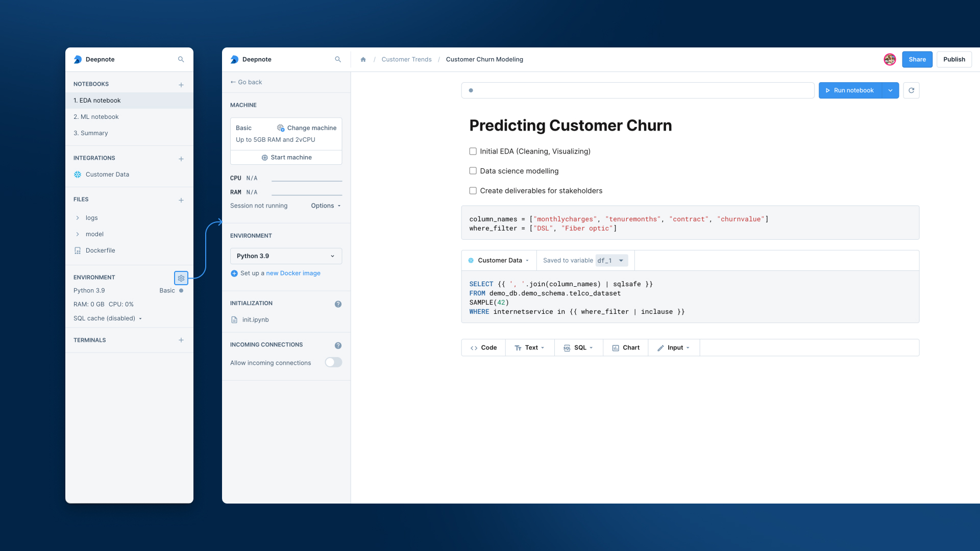Image resolution: width=980 pixels, height=551 pixels.
Task: Click the home icon in breadcrumb
Action: point(363,60)
